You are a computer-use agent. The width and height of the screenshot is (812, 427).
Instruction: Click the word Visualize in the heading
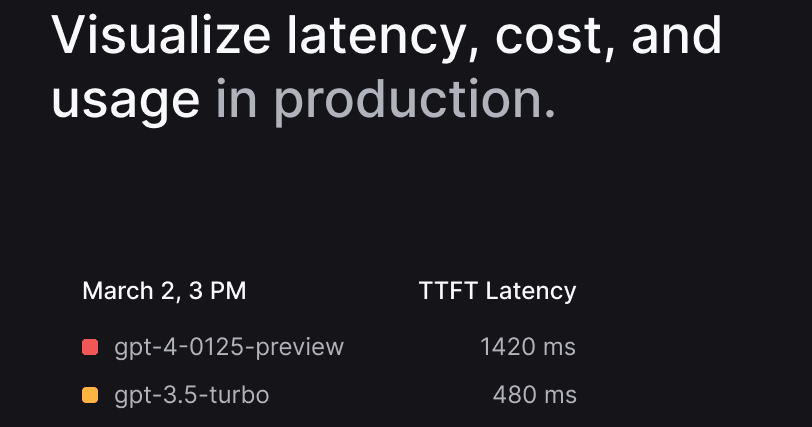pyautogui.click(x=161, y=35)
